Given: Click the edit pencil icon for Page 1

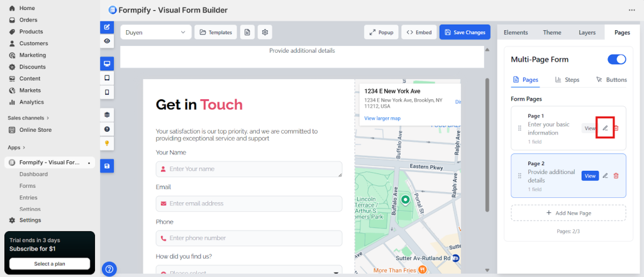Looking at the screenshot, I should (x=605, y=128).
